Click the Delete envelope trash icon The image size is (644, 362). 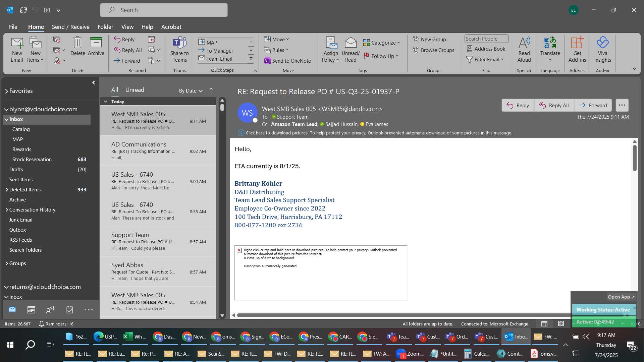tap(77, 46)
